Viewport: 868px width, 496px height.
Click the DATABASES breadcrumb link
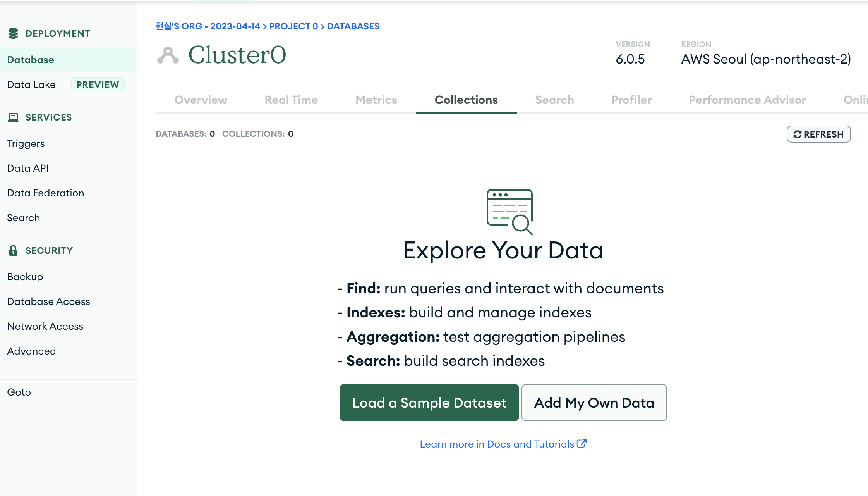coord(353,26)
